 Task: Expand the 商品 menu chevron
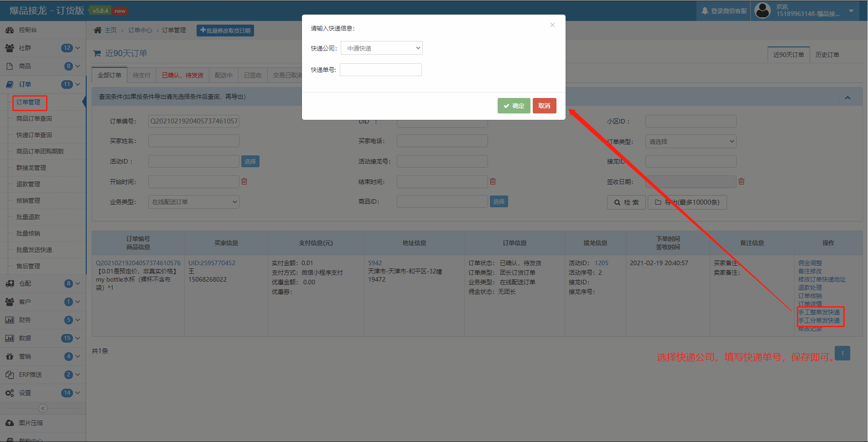click(x=78, y=66)
